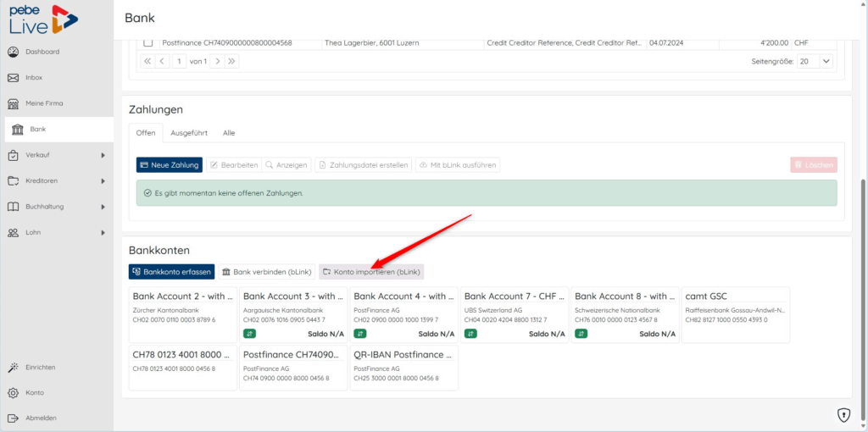Click the Bearbeiten button

pos(234,165)
